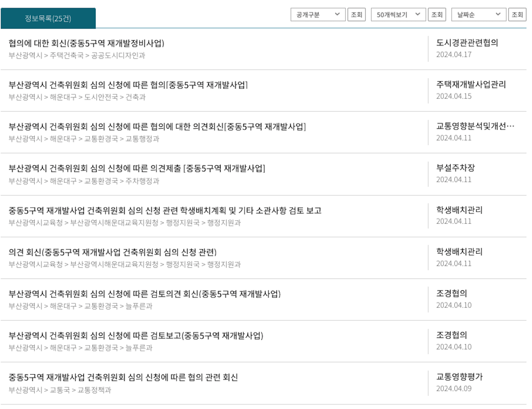Click department path ending in 교통행정과
Screen dimensions: 532x409
point(84,139)
